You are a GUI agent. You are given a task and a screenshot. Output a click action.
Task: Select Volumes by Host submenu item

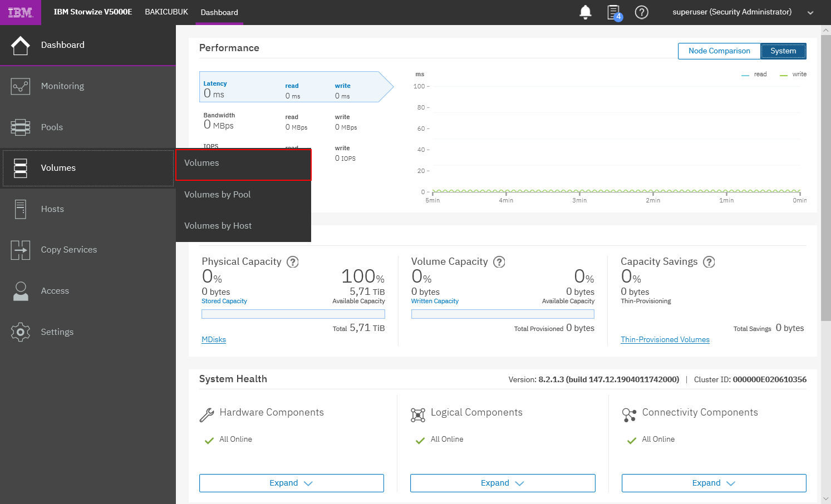click(243, 226)
